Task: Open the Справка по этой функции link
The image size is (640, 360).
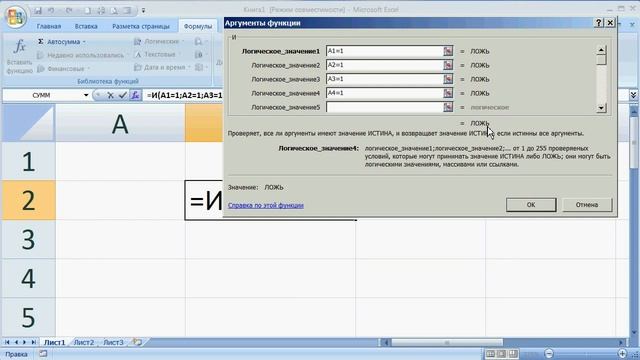Action: click(x=266, y=205)
